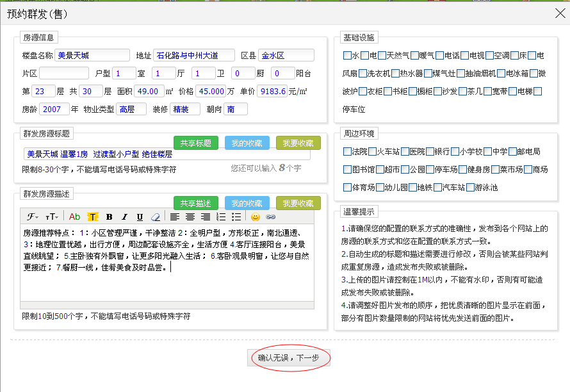Insert a bulleted list
This screenshot has width=570, height=392.
click(x=236, y=216)
